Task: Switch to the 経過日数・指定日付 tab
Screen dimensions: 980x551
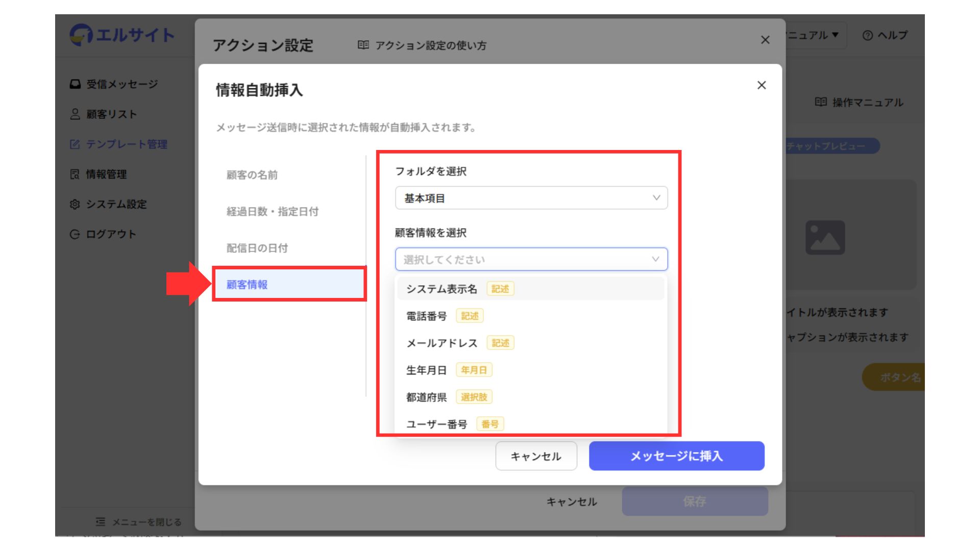Action: [273, 212]
